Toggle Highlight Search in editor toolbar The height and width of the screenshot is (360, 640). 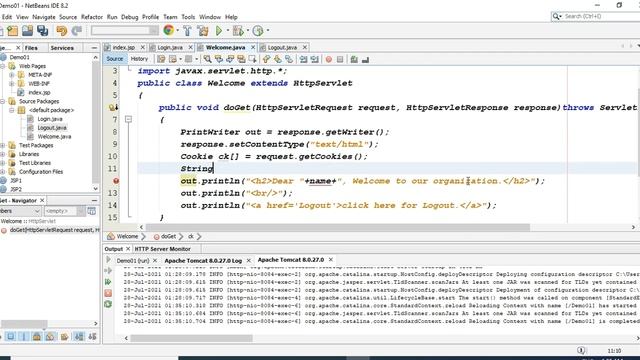tap(241, 60)
